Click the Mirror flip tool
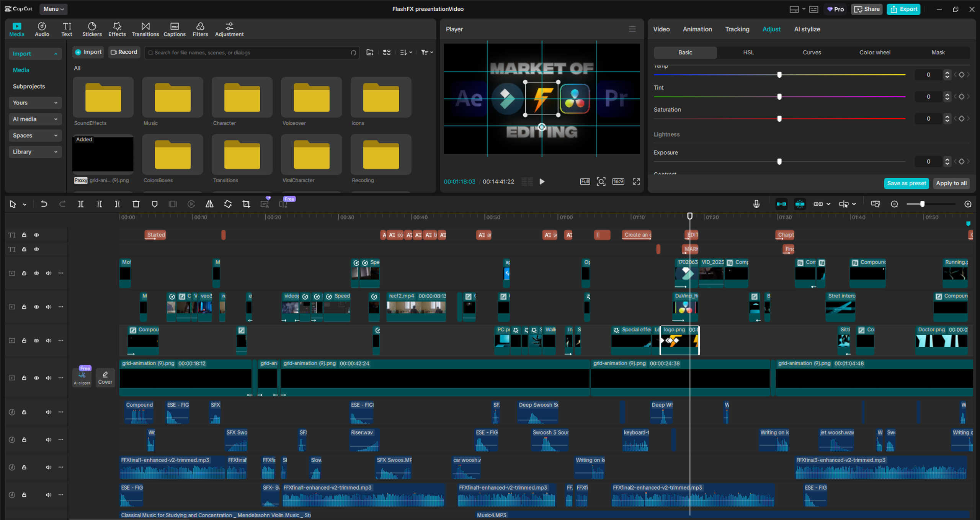The height and width of the screenshot is (520, 980). pos(209,204)
